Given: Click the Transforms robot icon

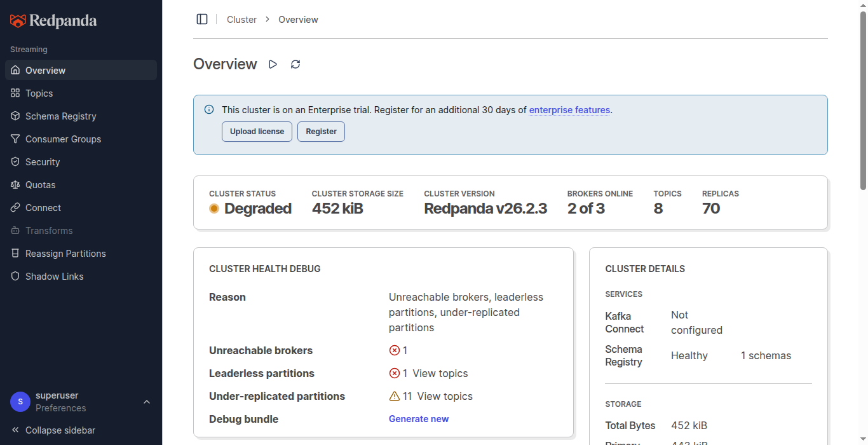Looking at the screenshot, I should [15, 231].
